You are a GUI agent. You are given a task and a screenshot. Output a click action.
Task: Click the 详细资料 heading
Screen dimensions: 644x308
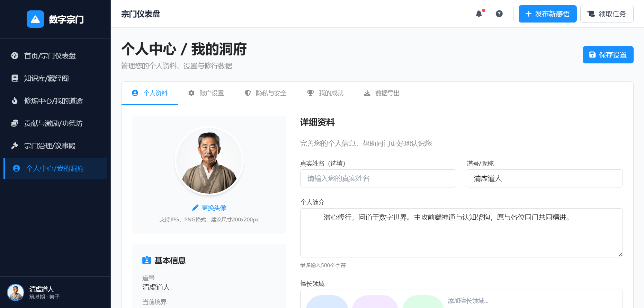tap(317, 122)
